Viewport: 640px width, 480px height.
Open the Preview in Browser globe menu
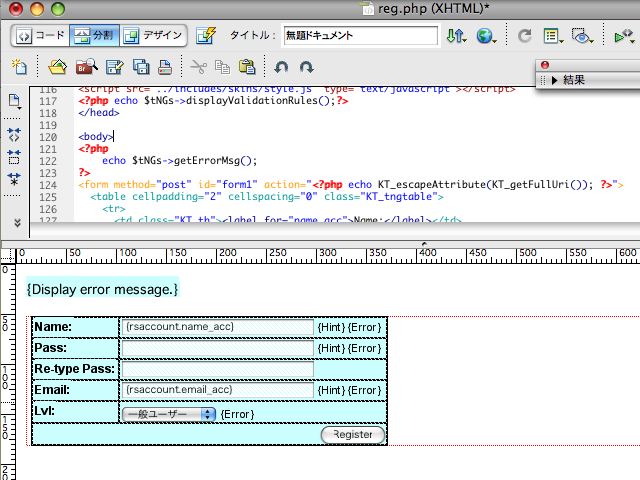tap(487, 36)
